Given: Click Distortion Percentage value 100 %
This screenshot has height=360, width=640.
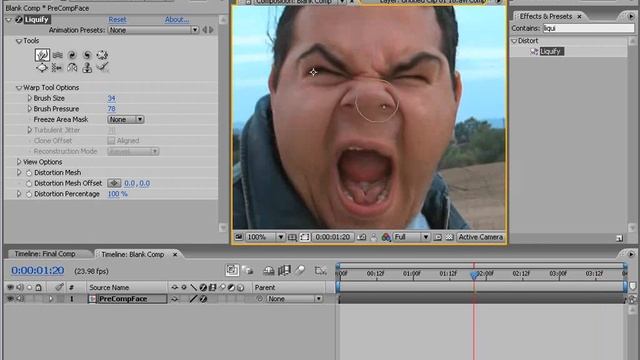Looking at the screenshot, I should click(118, 194).
